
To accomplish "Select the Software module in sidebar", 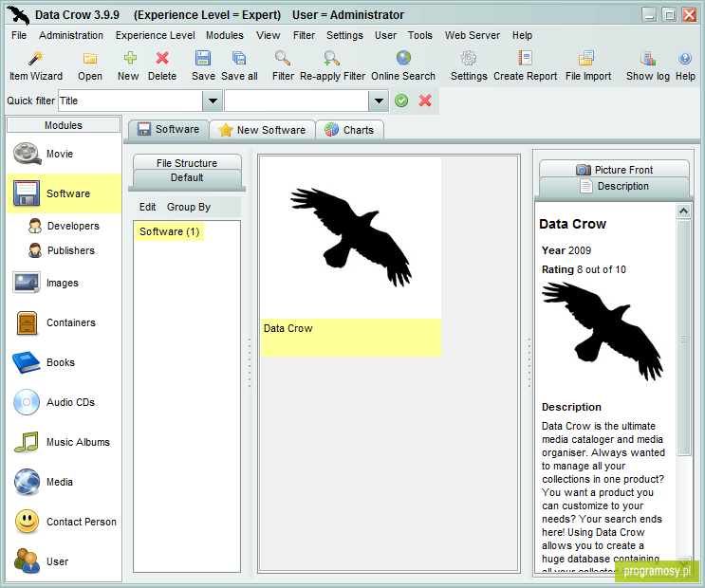I will [64, 193].
